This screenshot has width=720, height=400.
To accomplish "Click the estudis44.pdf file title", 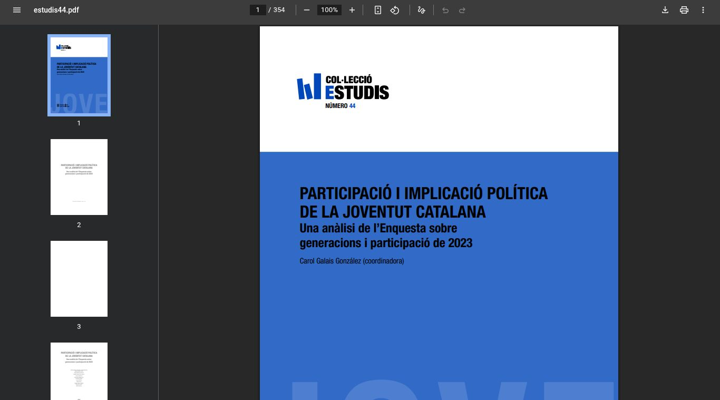I will pos(56,10).
